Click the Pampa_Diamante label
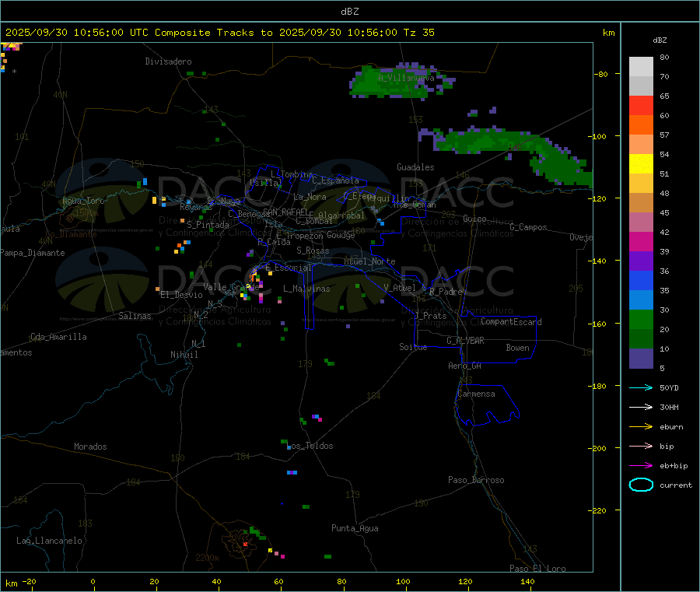Screen dimensions: 700x592 tap(33, 253)
